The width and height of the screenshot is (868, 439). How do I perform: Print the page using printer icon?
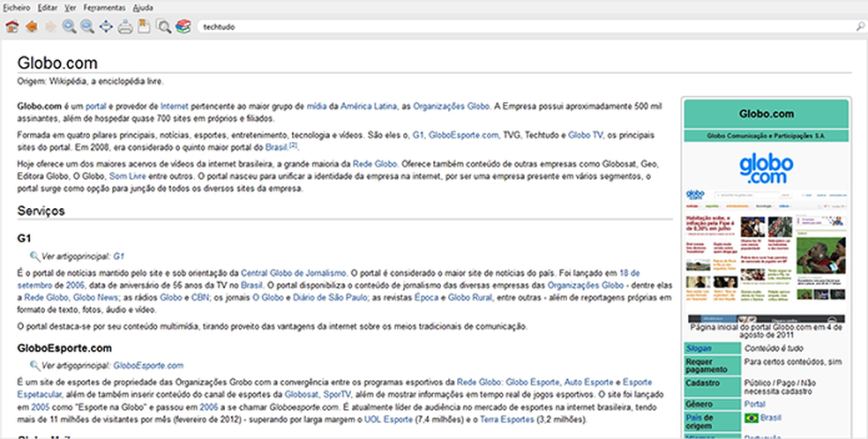pyautogui.click(x=125, y=26)
